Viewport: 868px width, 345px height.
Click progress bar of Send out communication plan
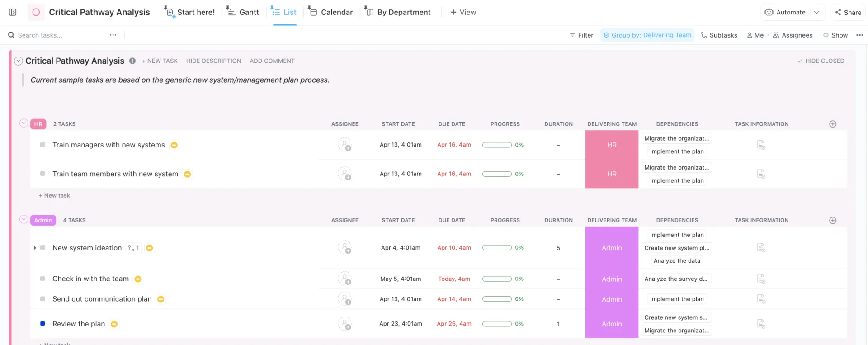[x=497, y=299]
